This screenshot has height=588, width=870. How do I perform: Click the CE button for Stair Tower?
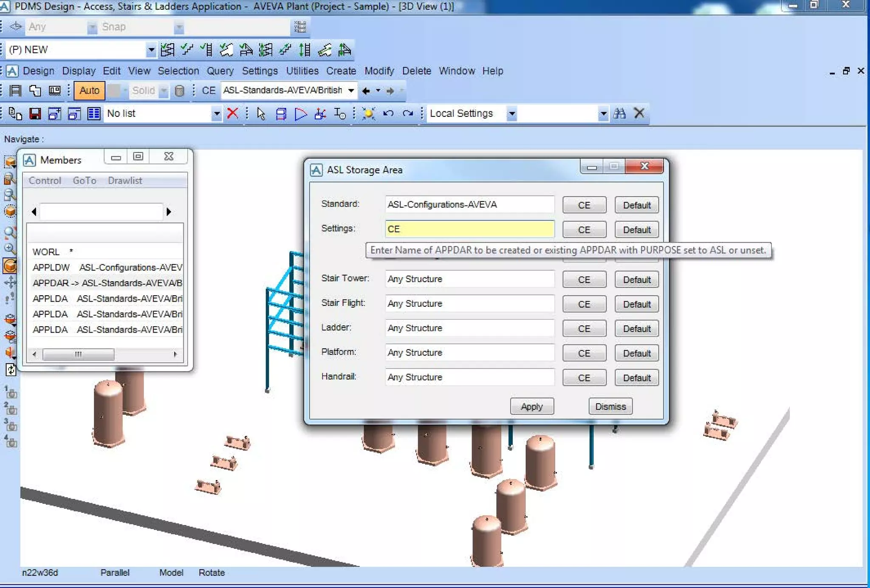tap(584, 280)
